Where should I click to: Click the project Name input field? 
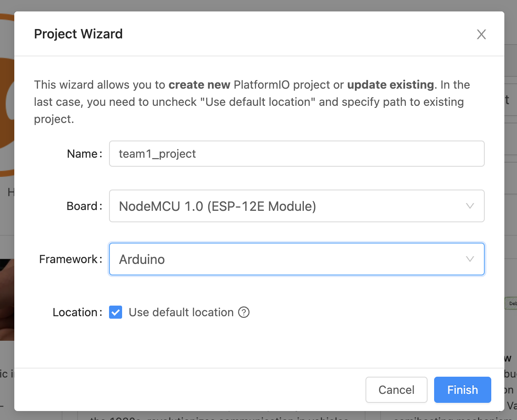[297, 154]
